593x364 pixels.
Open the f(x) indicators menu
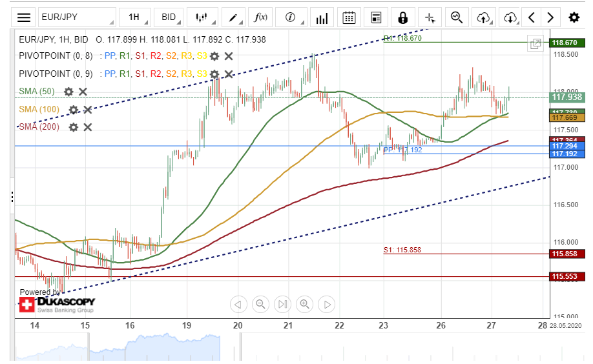261,17
